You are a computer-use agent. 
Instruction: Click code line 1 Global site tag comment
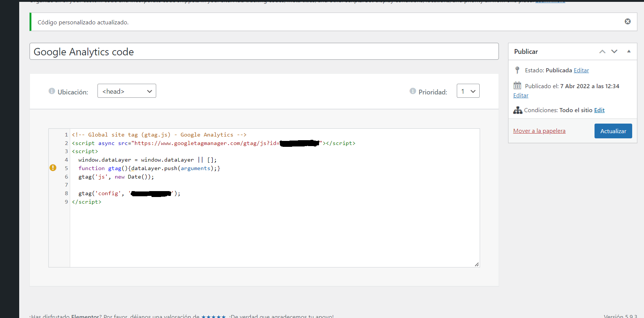(x=159, y=135)
